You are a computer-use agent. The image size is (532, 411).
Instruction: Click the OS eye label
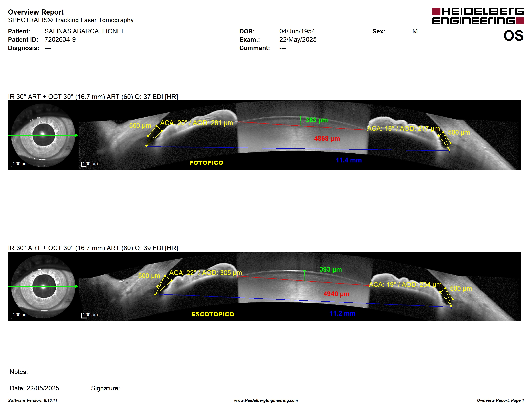[513, 36]
